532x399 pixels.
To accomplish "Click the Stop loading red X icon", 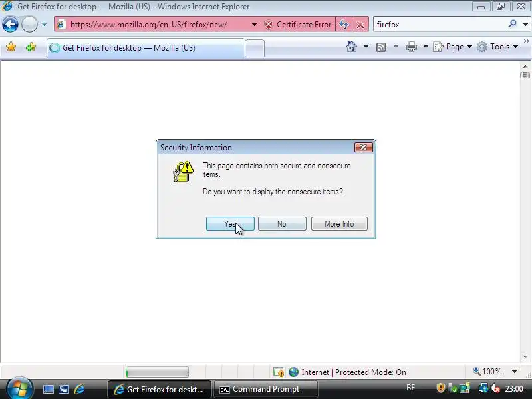I will (360, 25).
